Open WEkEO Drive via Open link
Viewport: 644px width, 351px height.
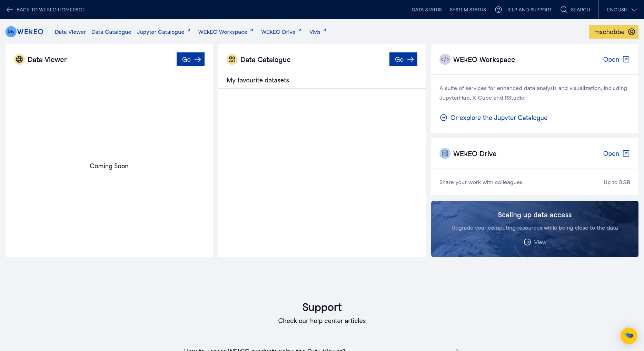point(616,153)
